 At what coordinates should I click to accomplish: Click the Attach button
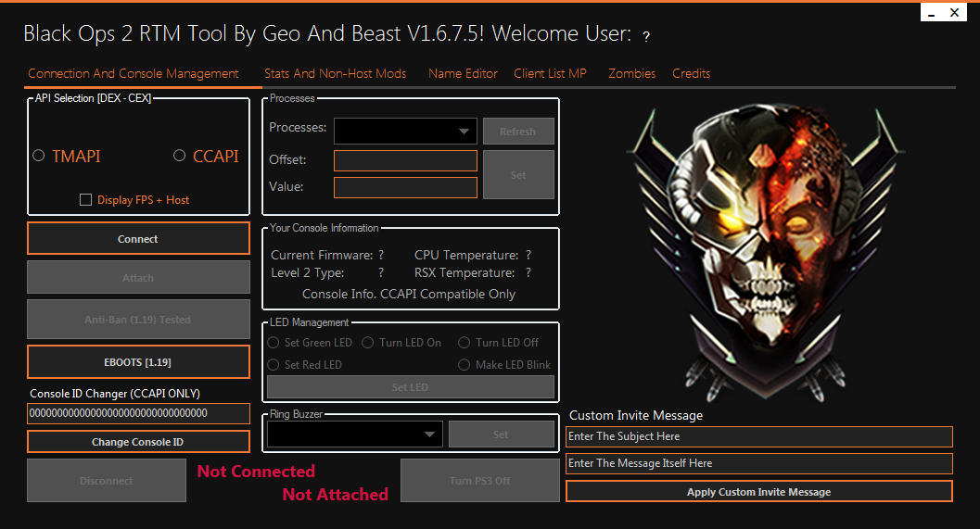(x=138, y=278)
